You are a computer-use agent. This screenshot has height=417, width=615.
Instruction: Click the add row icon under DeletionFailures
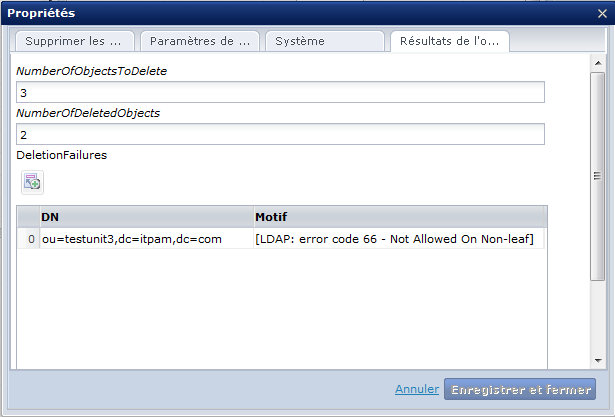(32, 182)
